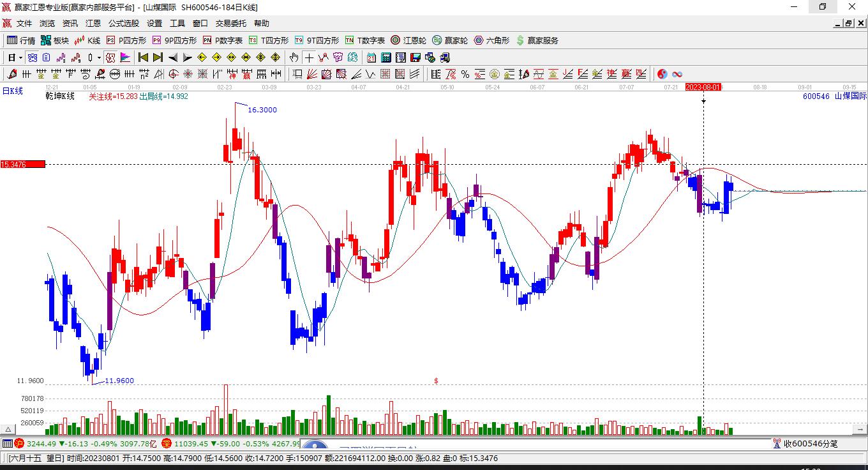Open the 交易委托 menu
The image size is (868, 470).
(x=230, y=23)
